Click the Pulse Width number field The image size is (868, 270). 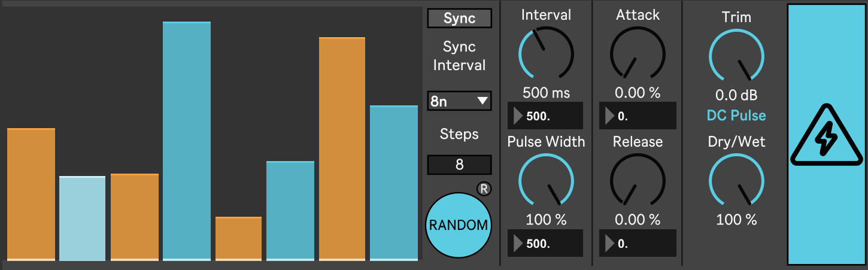pos(545,243)
